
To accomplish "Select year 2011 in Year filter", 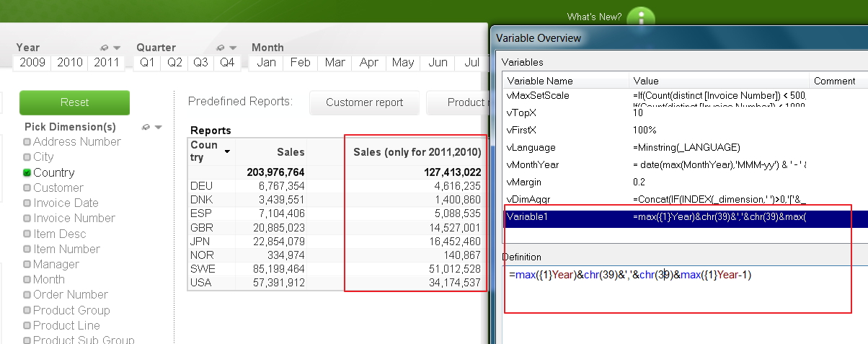I will [107, 63].
